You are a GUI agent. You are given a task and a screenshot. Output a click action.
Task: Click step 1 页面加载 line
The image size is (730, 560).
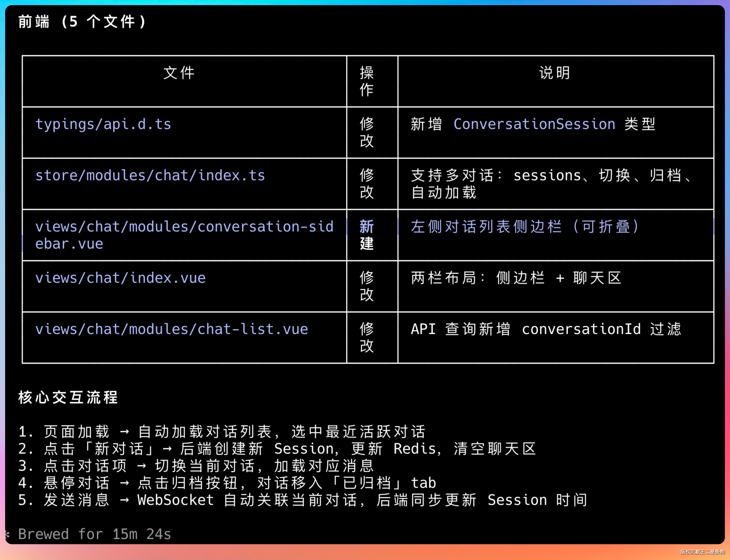(x=222, y=432)
